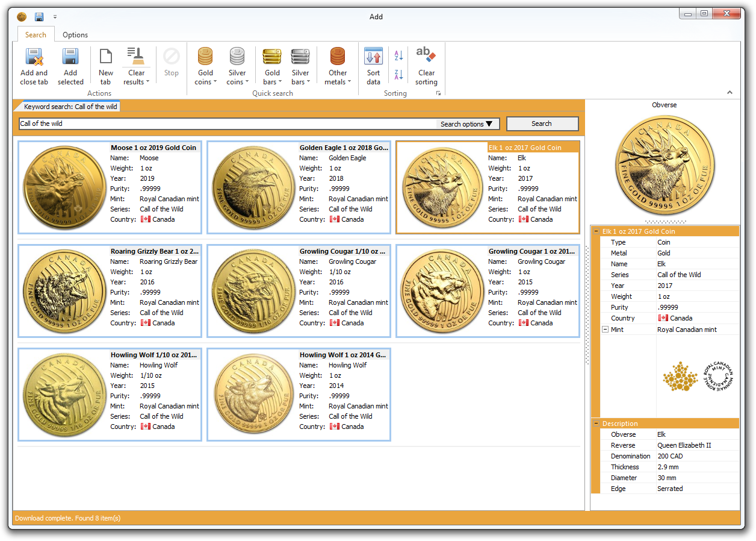Sort ascending with the A-Z icon
Screen dimensions: 756x541
[x=398, y=55]
